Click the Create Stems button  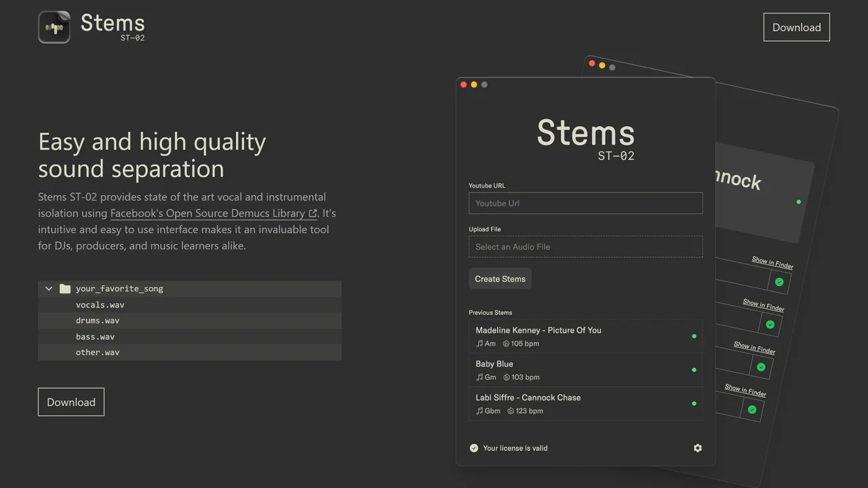click(500, 279)
